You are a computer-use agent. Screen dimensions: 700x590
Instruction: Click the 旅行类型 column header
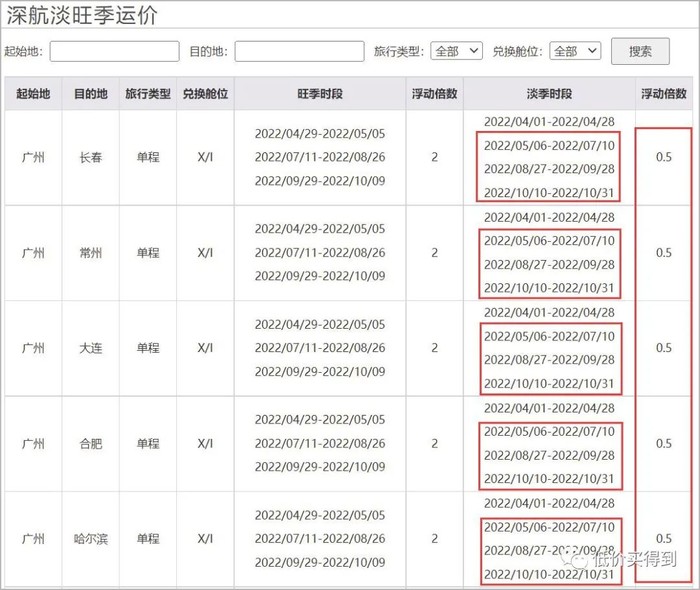(148, 94)
